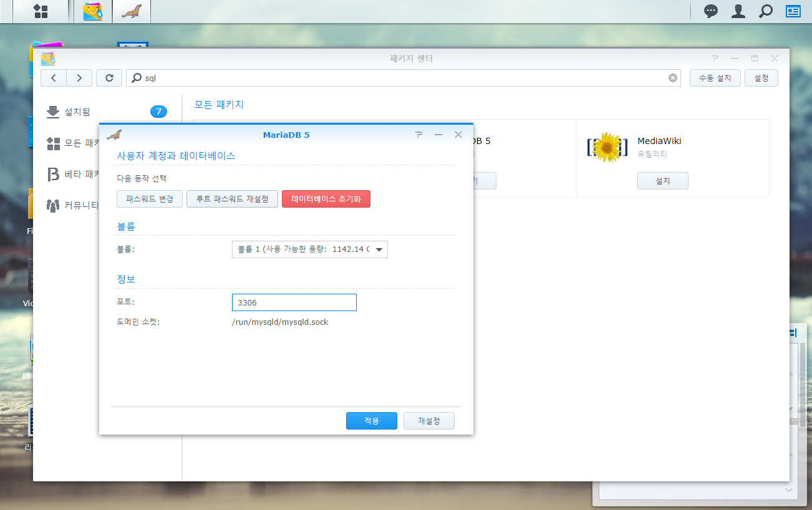Click the 패스워드 변경 button
This screenshot has width=812, height=510.
point(150,199)
